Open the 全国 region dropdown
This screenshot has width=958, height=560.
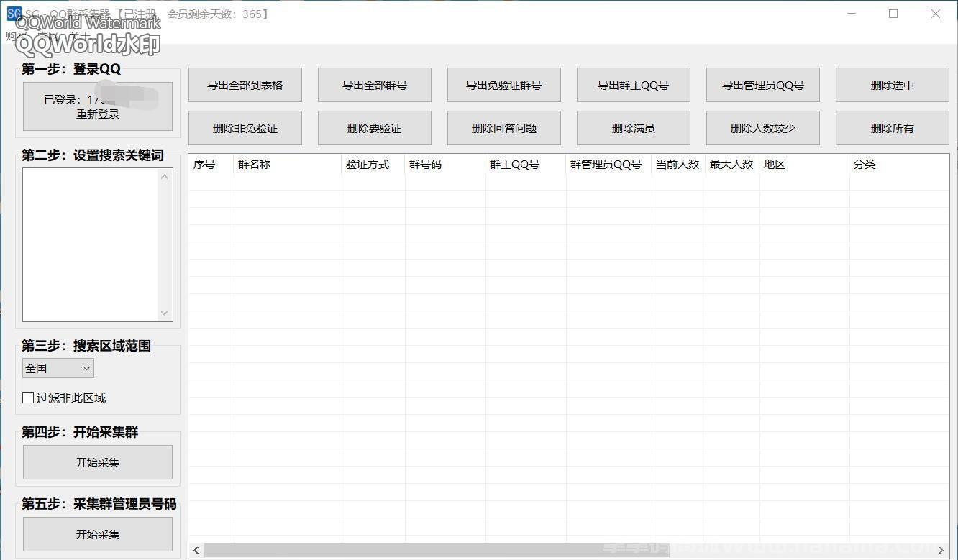(58, 368)
